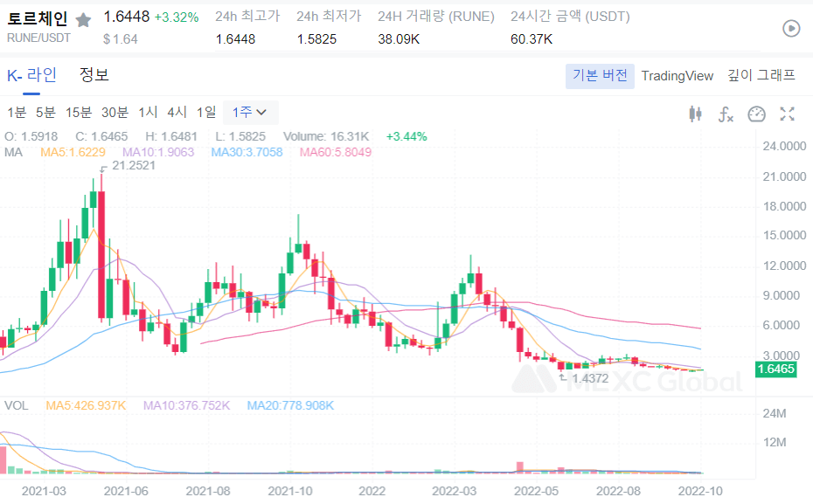Screen dimensions: 813x504
Task: Click the 24M volume axis label
Action: pyautogui.click(x=775, y=414)
